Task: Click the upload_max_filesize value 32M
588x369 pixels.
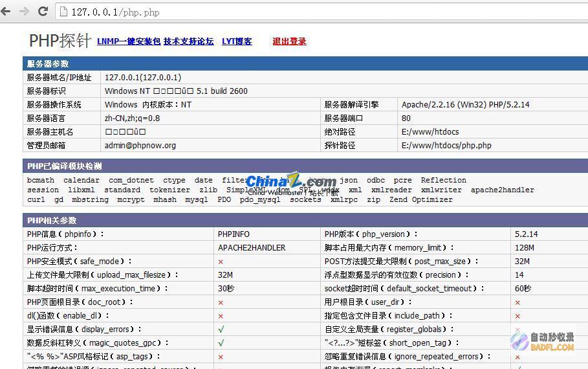Action: [x=225, y=274]
